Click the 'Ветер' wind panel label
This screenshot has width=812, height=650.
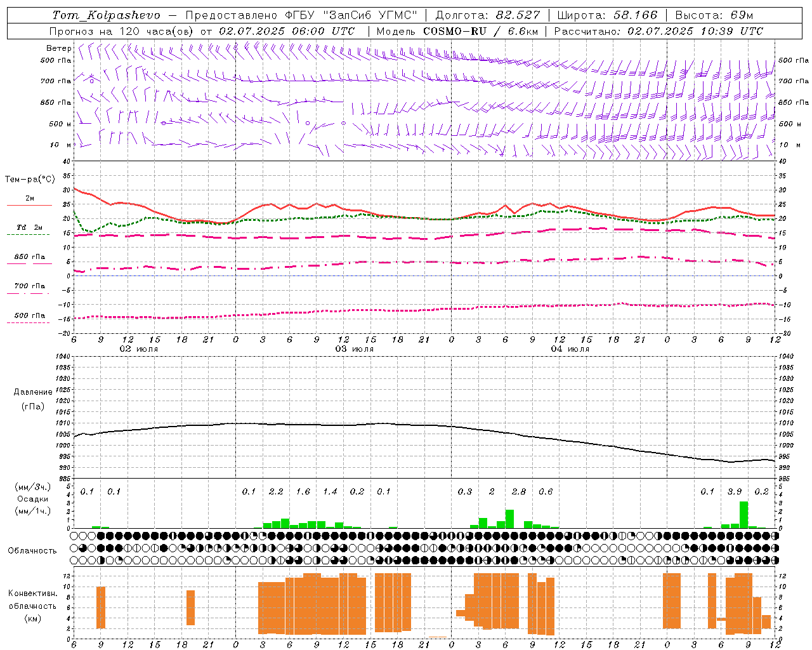click(x=58, y=48)
